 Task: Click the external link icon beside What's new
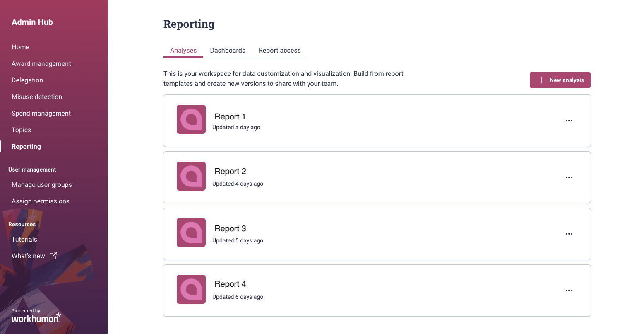pos(53,256)
